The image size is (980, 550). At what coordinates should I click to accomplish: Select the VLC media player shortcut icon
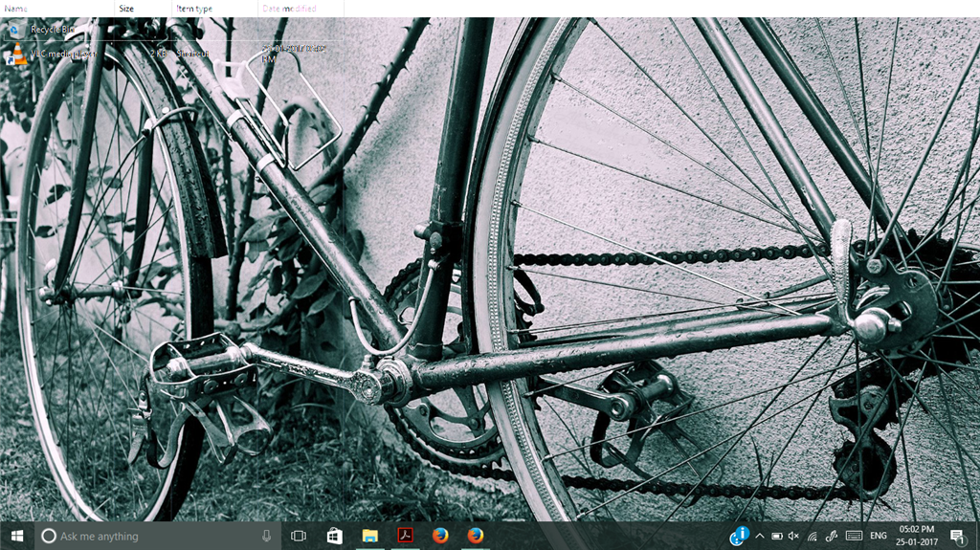click(16, 55)
